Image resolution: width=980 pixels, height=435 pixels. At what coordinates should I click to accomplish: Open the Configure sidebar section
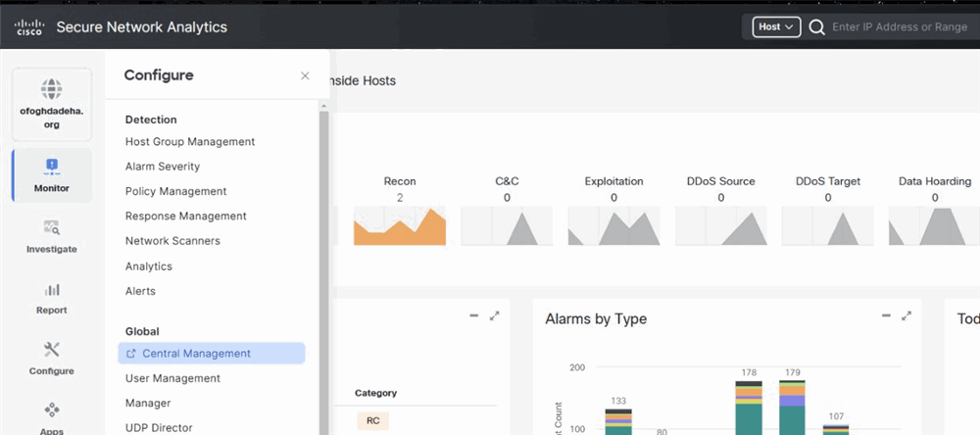52,359
